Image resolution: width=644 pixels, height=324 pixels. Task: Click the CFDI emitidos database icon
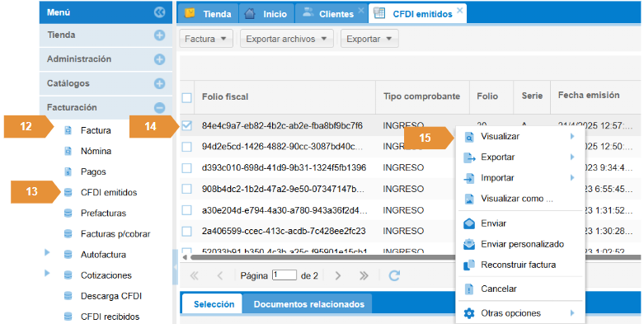pyautogui.click(x=68, y=192)
